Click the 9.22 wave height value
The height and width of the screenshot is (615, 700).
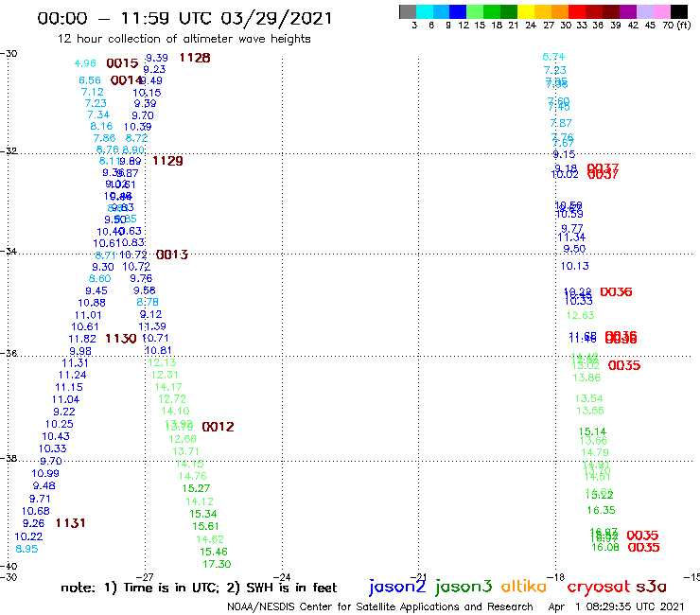tap(64, 412)
